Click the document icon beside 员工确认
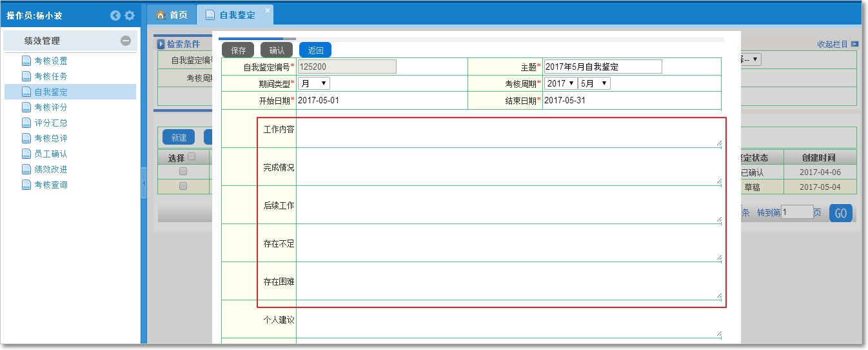The image size is (868, 350). pyautogui.click(x=26, y=154)
